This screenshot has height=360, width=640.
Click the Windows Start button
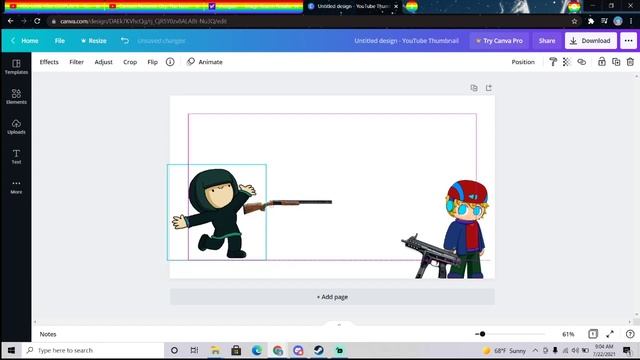click(x=11, y=350)
